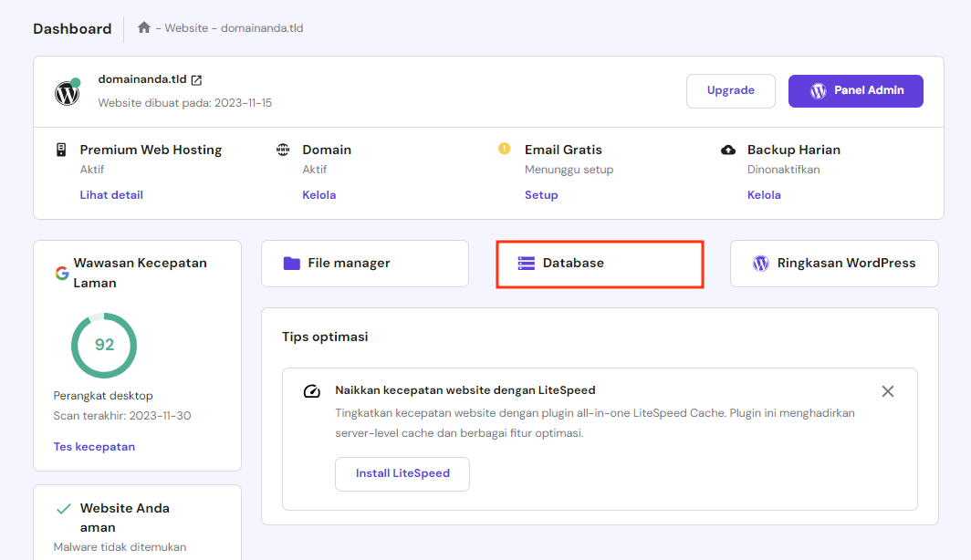Open Panel Admin
The height and width of the screenshot is (560, 971).
click(x=855, y=90)
